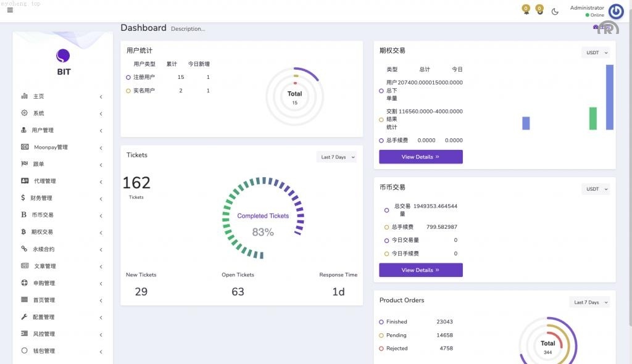Click the 系统 gear icon

tap(25, 114)
